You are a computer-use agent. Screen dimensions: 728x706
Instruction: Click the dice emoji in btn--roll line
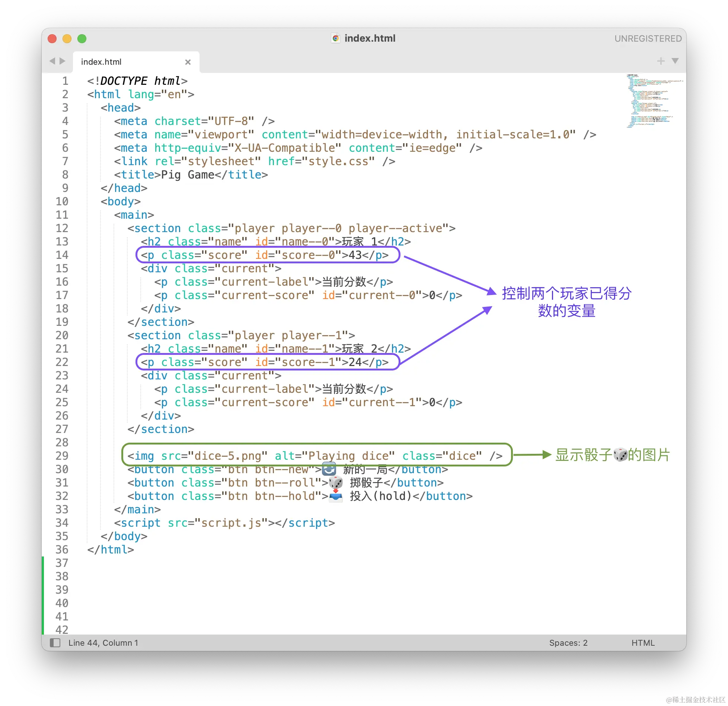point(336,483)
